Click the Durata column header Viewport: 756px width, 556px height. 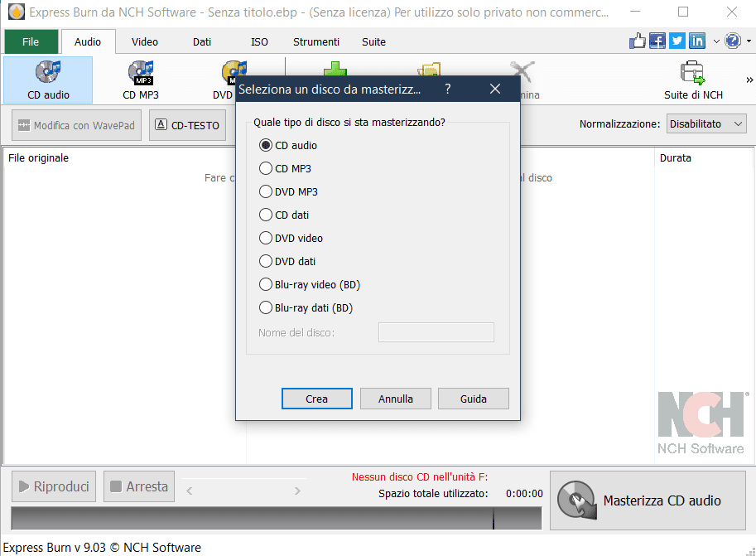tap(703, 157)
